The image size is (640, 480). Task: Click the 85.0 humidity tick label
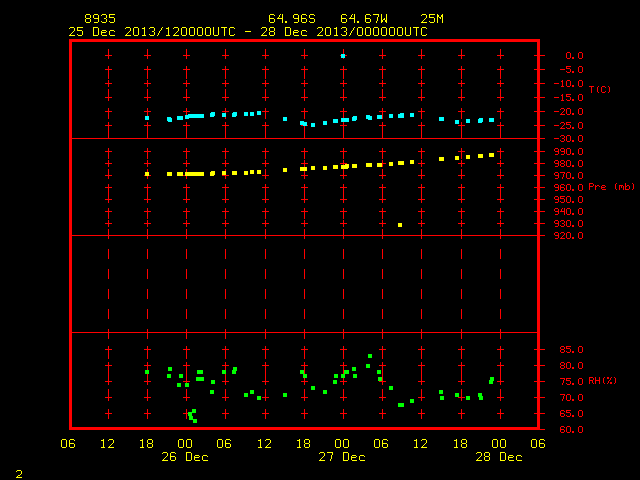click(x=571, y=350)
